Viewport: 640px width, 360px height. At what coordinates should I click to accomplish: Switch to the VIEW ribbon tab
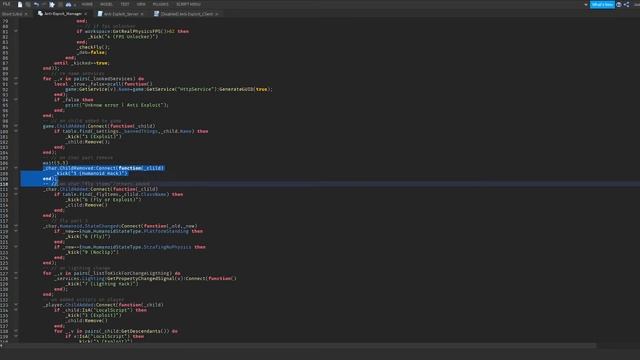141,4
